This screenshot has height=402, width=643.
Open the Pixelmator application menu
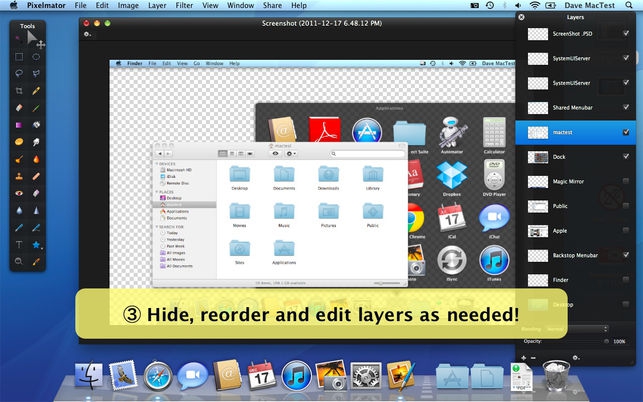[46, 5]
